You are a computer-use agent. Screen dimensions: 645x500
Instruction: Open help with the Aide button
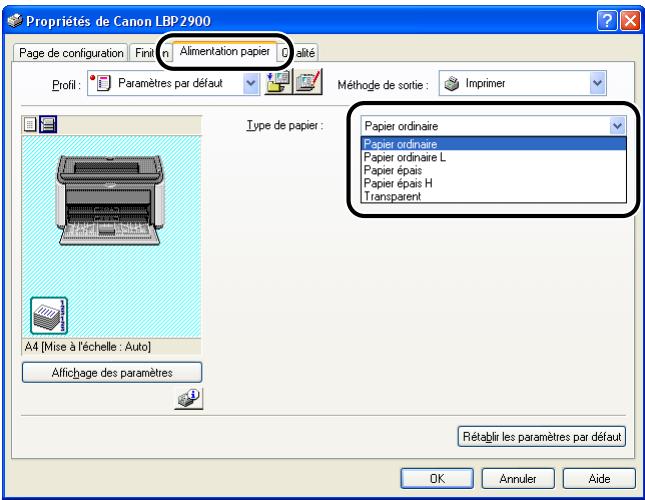[599, 479]
